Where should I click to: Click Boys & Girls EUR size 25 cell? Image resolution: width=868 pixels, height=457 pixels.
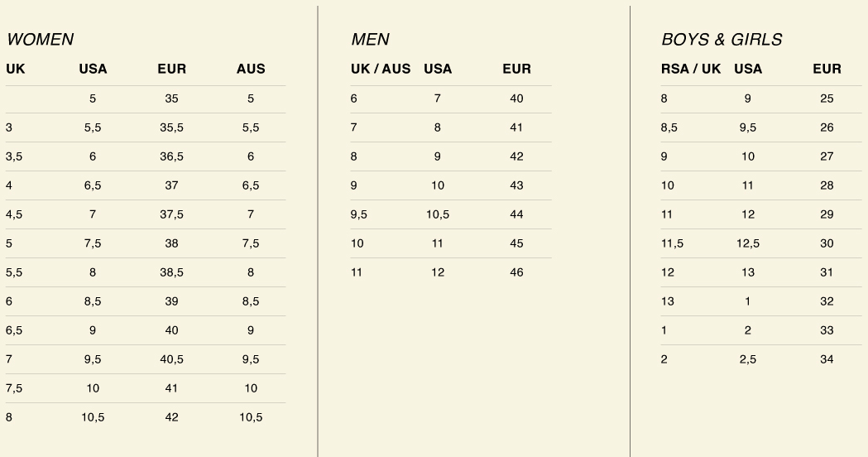pyautogui.click(x=827, y=99)
